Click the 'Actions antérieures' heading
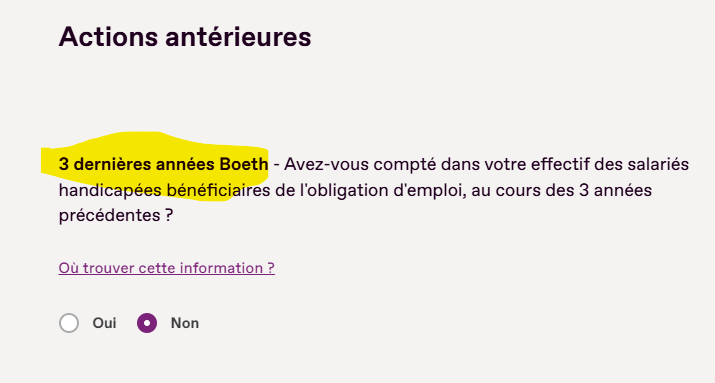Image resolution: width=715 pixels, height=383 pixels. point(185,37)
